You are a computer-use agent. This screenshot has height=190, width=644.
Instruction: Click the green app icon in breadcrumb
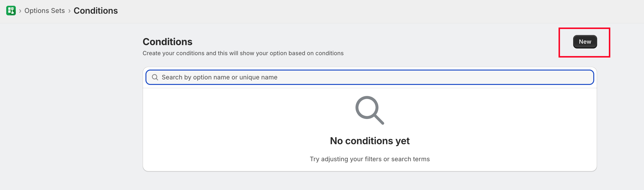click(x=11, y=11)
